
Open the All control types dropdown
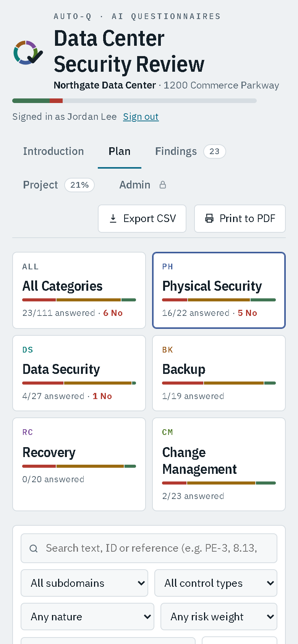[x=216, y=583]
